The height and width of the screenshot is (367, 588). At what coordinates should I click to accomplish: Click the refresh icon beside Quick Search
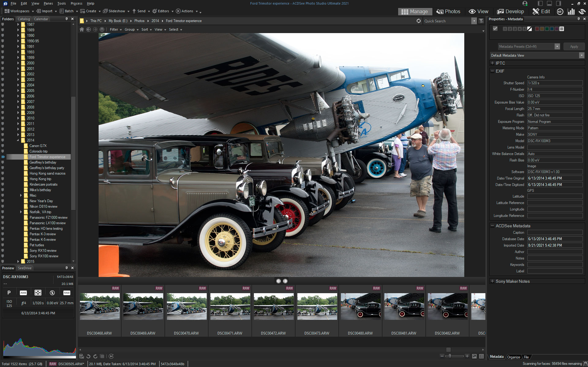coord(419,21)
